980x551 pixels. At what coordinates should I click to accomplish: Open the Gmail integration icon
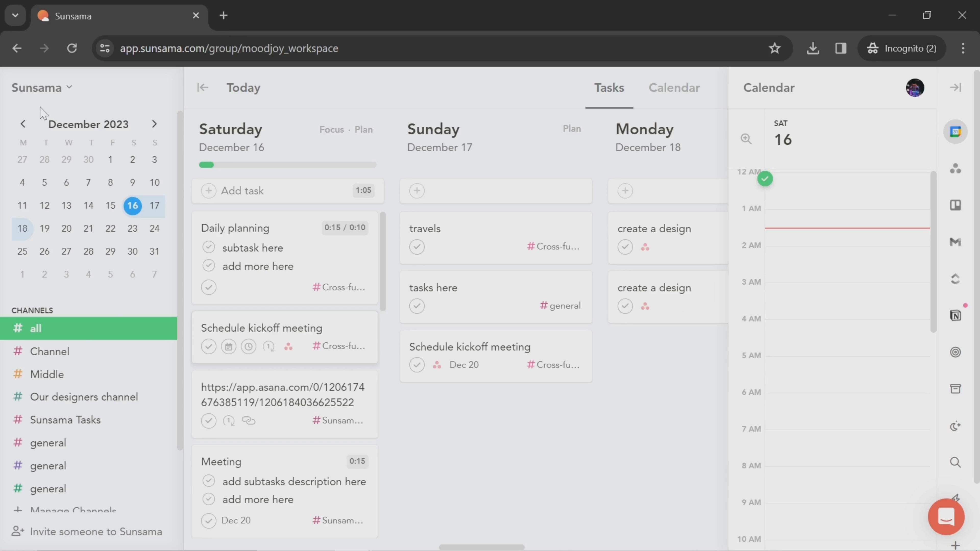point(955,242)
